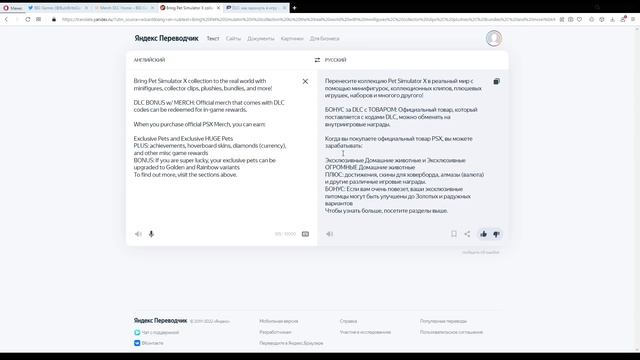The height and width of the screenshot is (360, 640).
Task: Click the browser back arrow
Action: (7, 19)
